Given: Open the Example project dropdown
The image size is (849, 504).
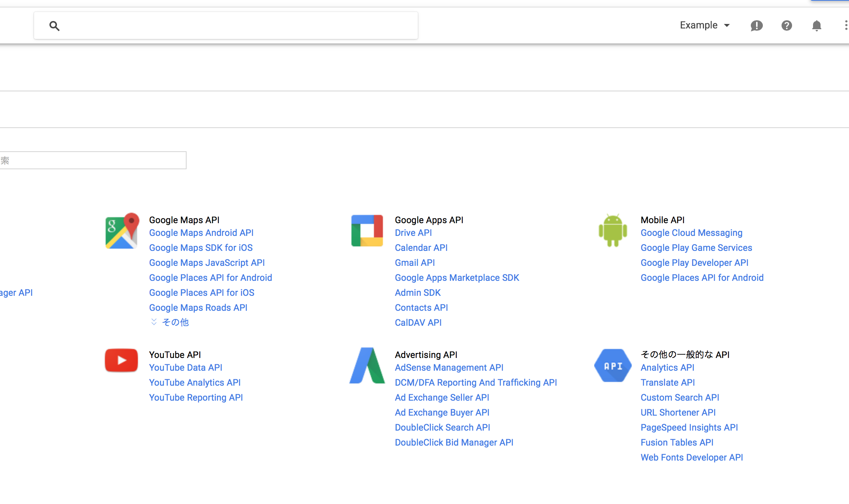Looking at the screenshot, I should (706, 25).
